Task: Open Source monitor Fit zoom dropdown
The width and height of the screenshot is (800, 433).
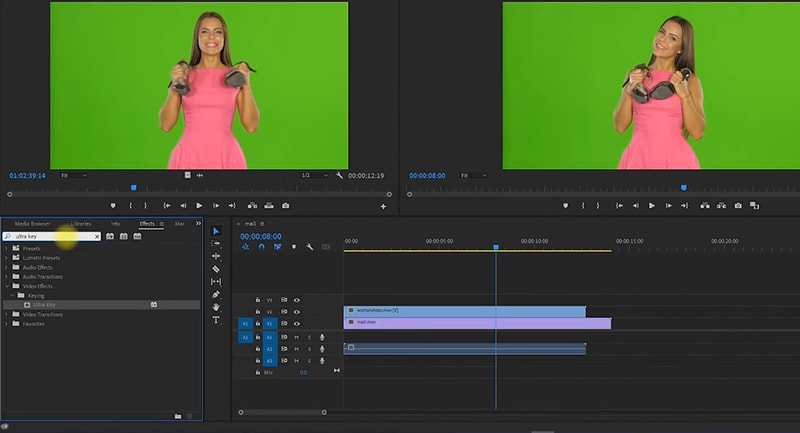Action: (74, 175)
